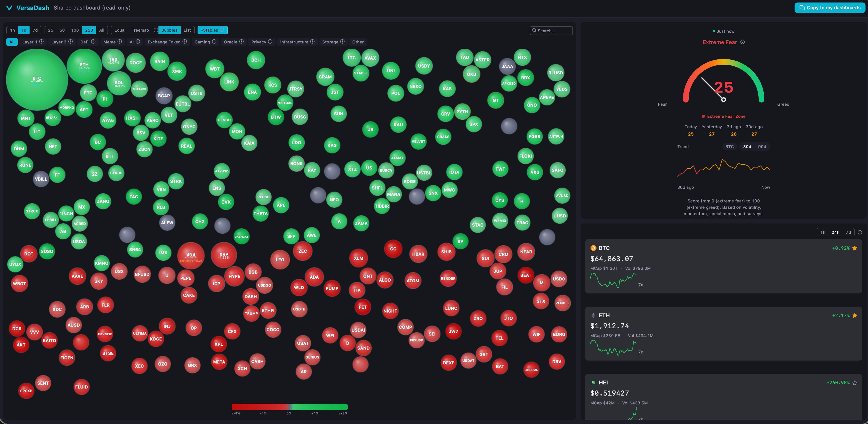
Task: Select the All category filter
Action: 12,42
